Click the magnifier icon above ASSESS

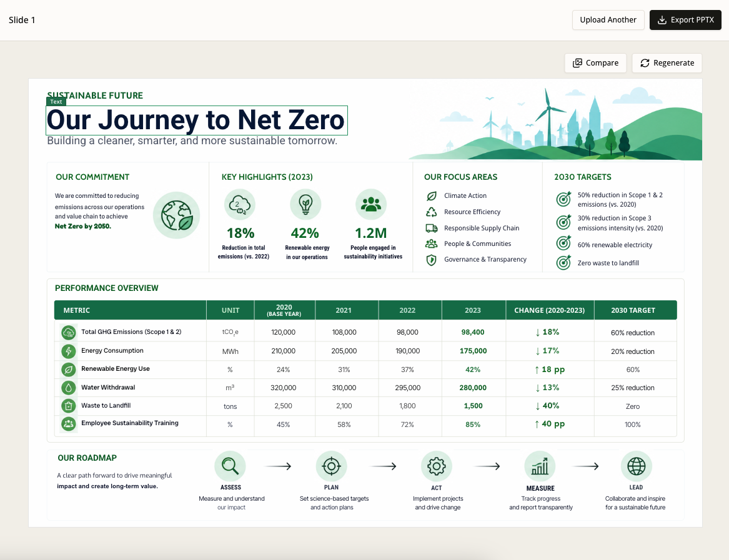[230, 466]
